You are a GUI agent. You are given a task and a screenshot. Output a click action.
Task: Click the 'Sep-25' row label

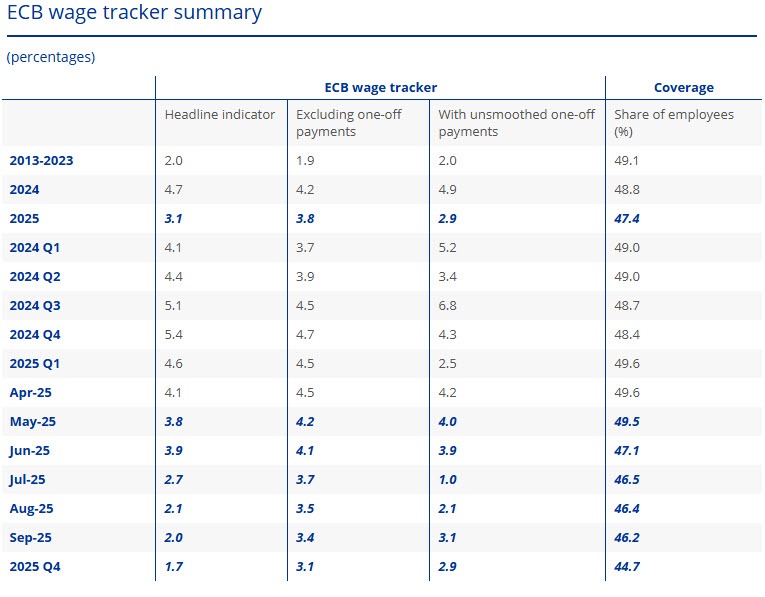pyautogui.click(x=31, y=538)
